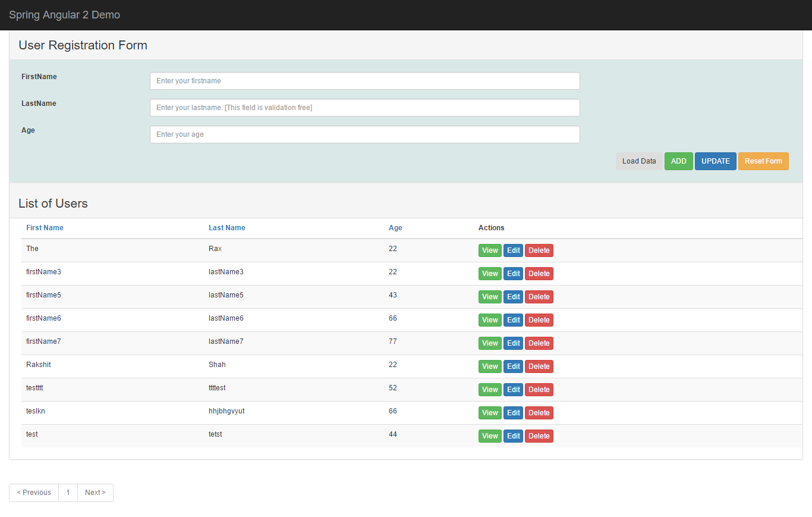Sort the table by Last Name

(x=226, y=227)
